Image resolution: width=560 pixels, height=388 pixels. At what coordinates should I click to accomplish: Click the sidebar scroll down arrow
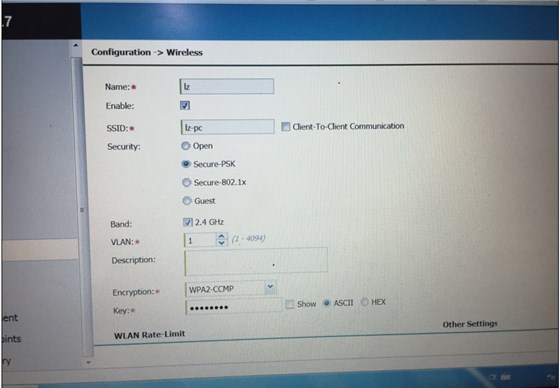point(88,362)
